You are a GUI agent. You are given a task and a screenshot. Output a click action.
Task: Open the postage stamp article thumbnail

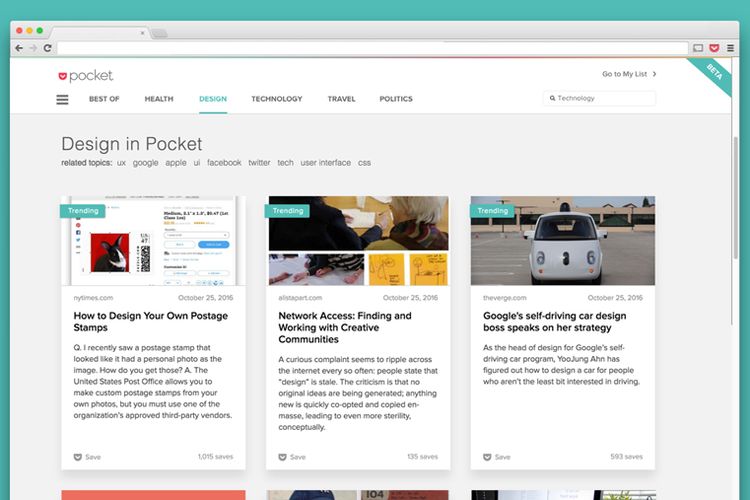coord(154,241)
